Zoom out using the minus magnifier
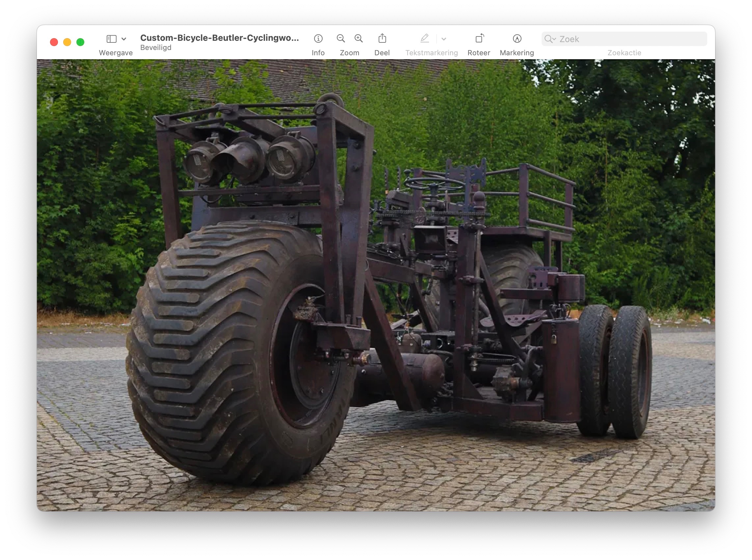752x560 pixels. (x=340, y=38)
